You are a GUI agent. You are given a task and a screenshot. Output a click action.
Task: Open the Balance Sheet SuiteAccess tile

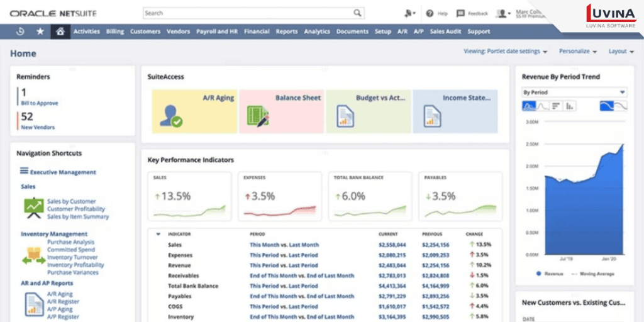282,111
